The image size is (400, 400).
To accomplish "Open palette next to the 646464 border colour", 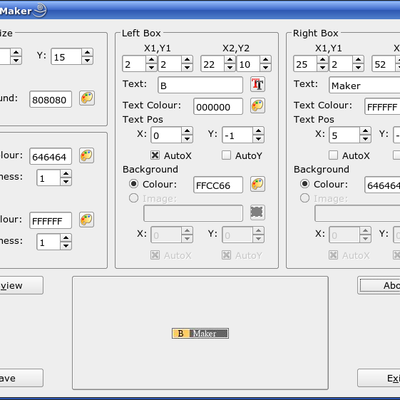I will [87, 156].
